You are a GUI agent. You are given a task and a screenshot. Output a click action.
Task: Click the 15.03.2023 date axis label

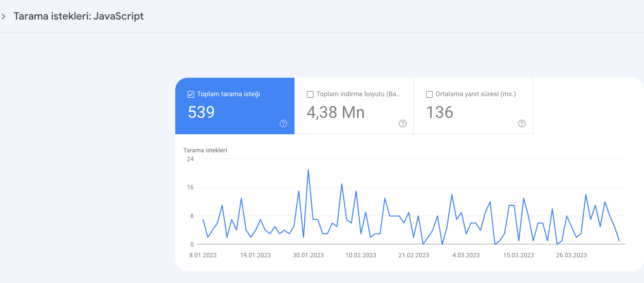pos(518,255)
